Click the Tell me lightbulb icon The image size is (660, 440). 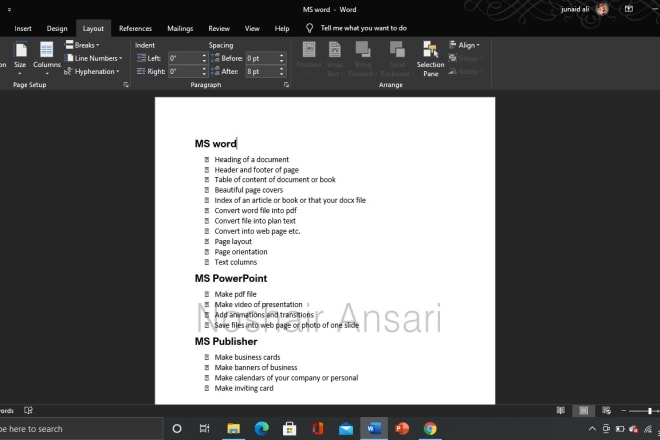point(309,28)
